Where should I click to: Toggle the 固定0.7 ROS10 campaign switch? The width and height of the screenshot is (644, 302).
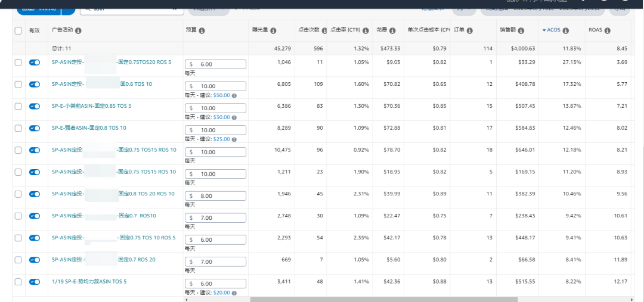click(x=35, y=216)
